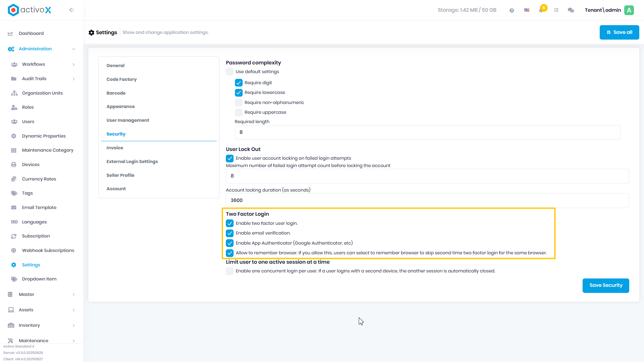The height and width of the screenshot is (362, 644).
Task: Open the help question mark icon
Action: click(512, 10)
